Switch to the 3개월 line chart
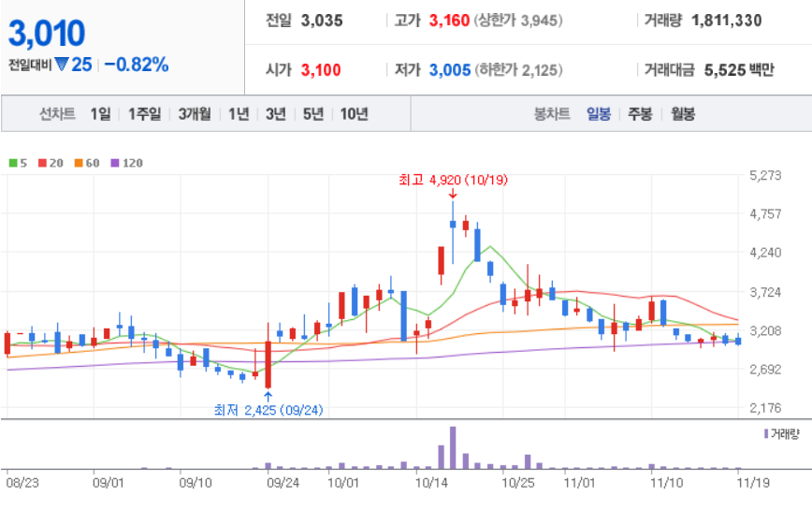This screenshot has height=511, width=812. point(195,113)
